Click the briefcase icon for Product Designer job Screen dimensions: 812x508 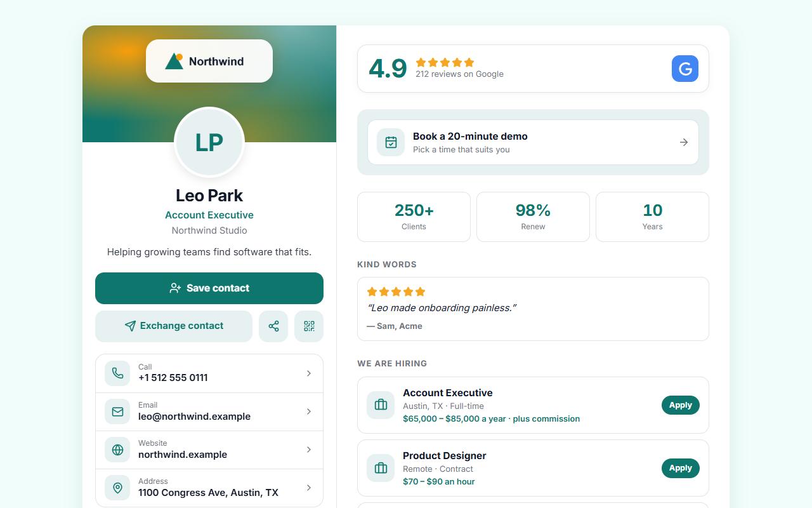[381, 468]
